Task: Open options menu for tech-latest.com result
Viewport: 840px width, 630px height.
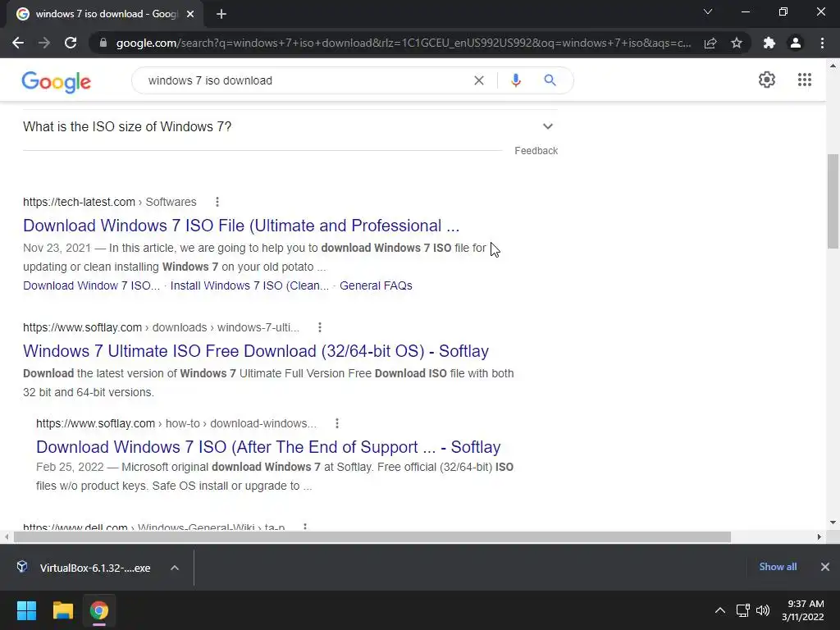Action: pos(217,202)
